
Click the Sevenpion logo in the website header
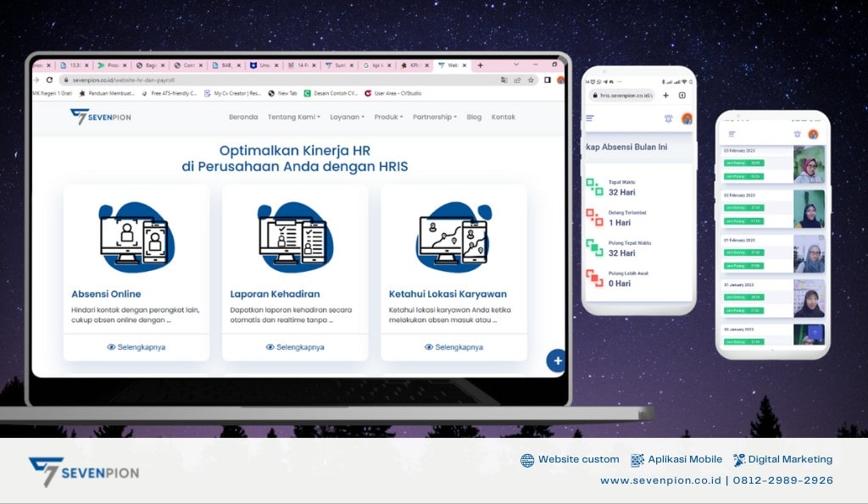coord(100,117)
